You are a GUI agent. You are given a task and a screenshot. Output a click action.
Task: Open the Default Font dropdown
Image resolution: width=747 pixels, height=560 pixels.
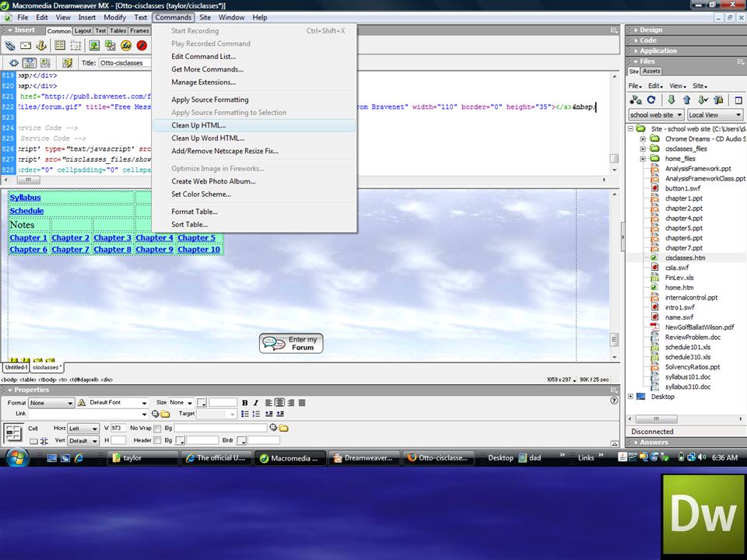click(x=118, y=403)
